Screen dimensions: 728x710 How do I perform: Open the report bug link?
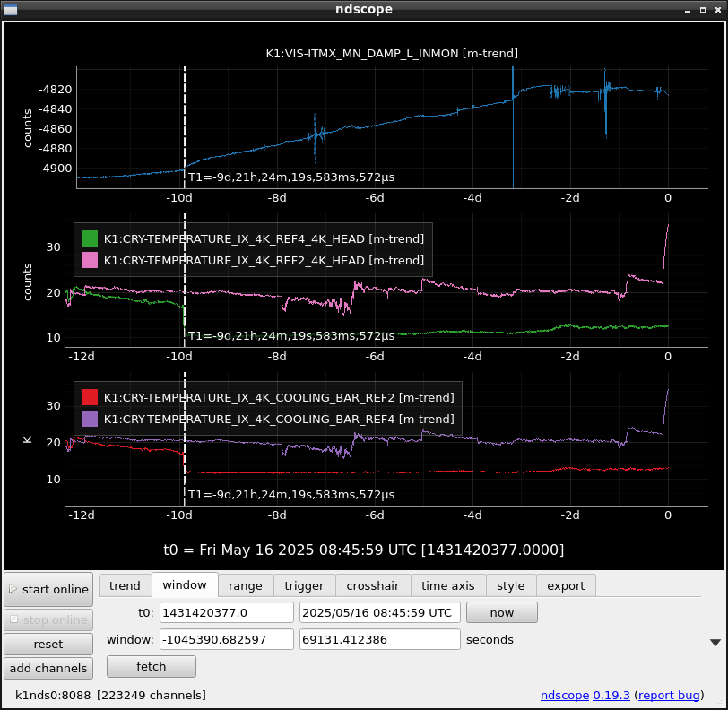coord(669,695)
